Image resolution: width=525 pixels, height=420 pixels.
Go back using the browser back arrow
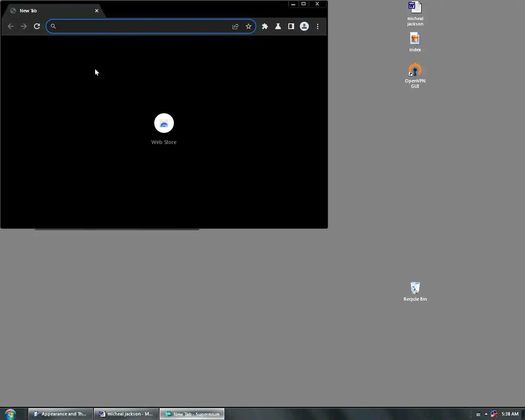[11, 26]
